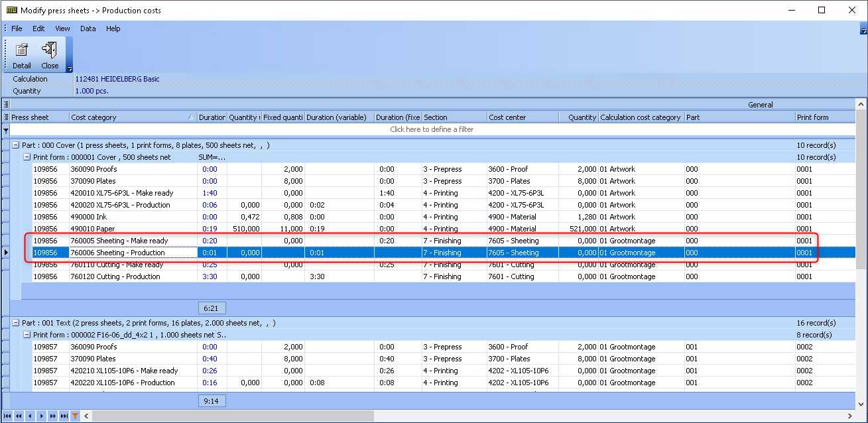Select 760110 Cutting - Make ready row
The width and height of the screenshot is (868, 423).
443,265
